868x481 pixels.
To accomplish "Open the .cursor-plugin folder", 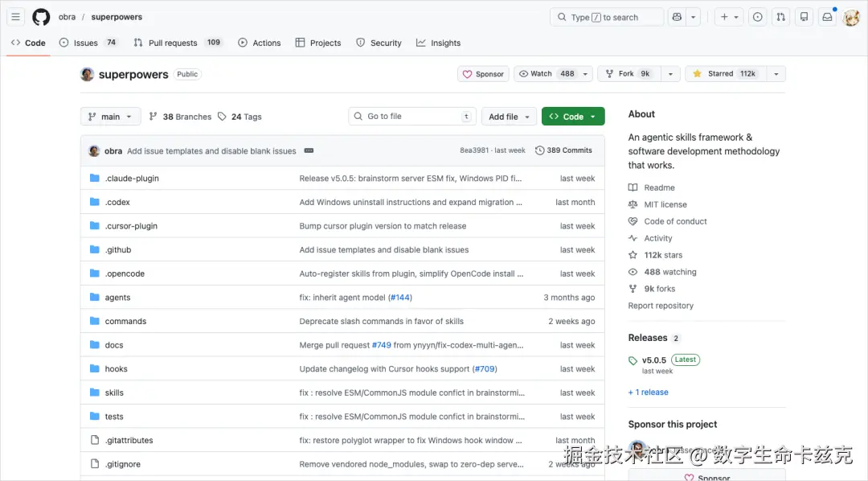I will click(131, 225).
